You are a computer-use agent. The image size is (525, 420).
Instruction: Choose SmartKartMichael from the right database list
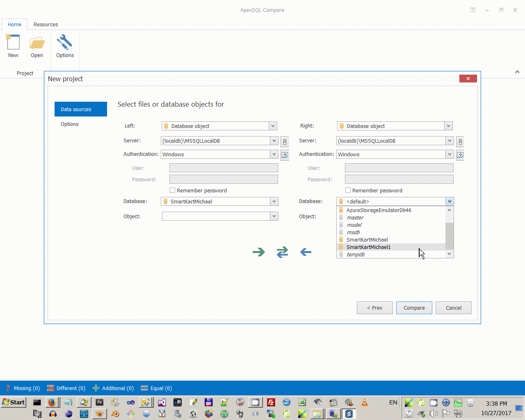(x=391, y=240)
